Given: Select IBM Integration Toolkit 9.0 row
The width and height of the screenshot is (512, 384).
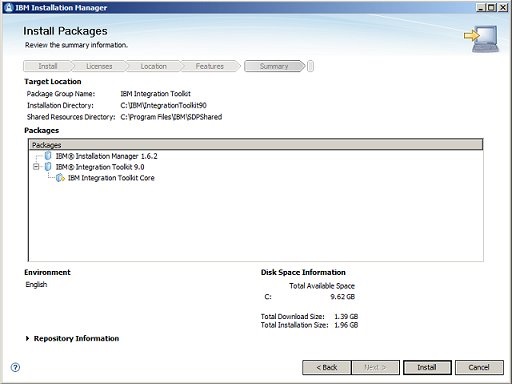Looking at the screenshot, I should point(100,167).
